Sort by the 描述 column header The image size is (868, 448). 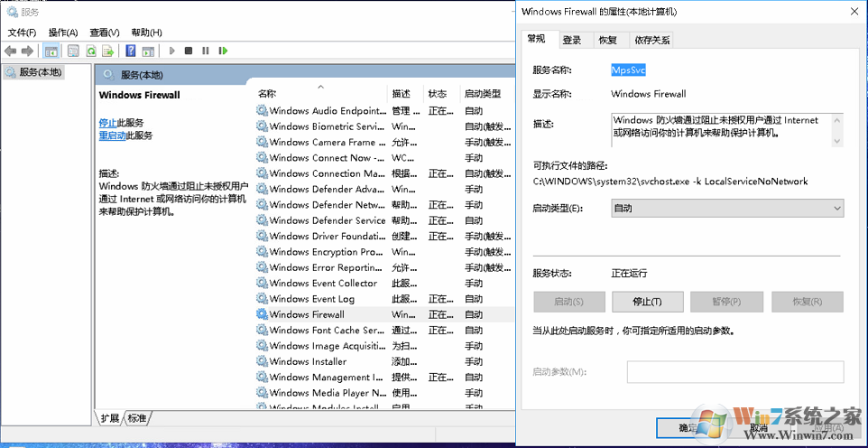(x=405, y=94)
